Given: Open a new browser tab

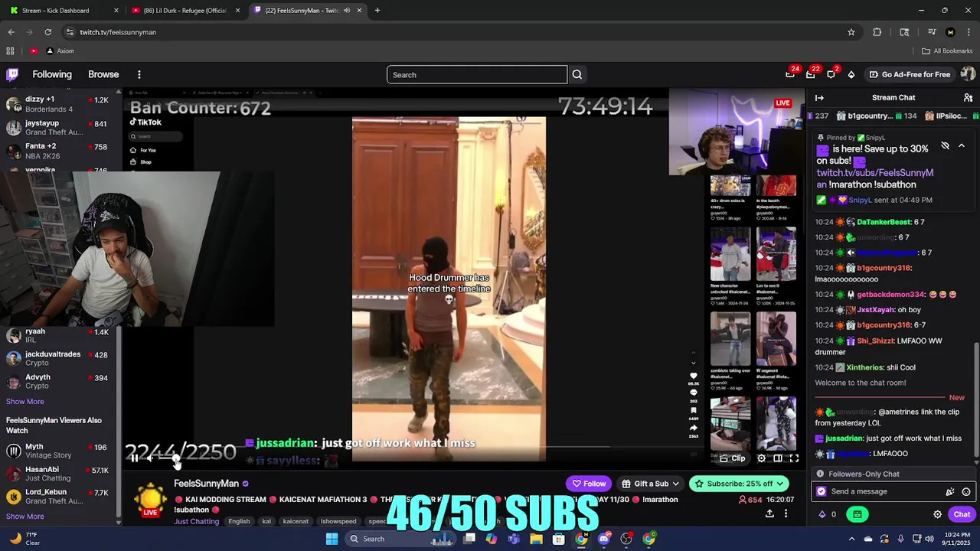Looking at the screenshot, I should 377,11.
